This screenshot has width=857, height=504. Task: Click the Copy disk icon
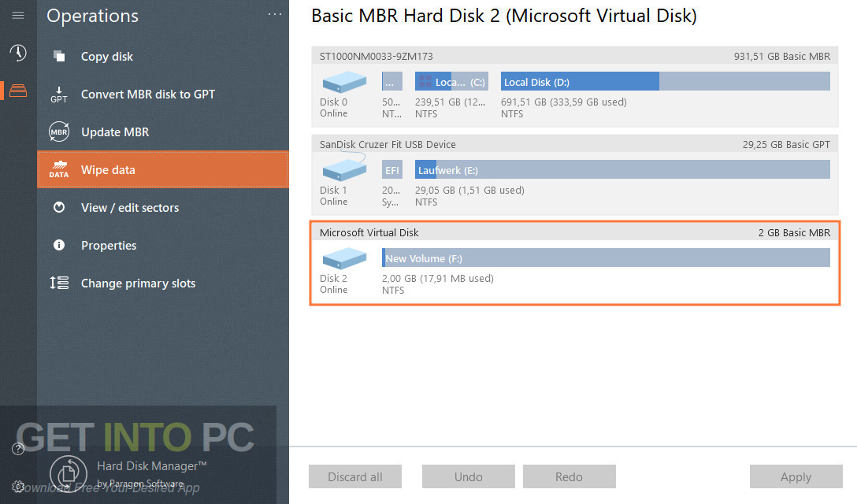(x=59, y=56)
